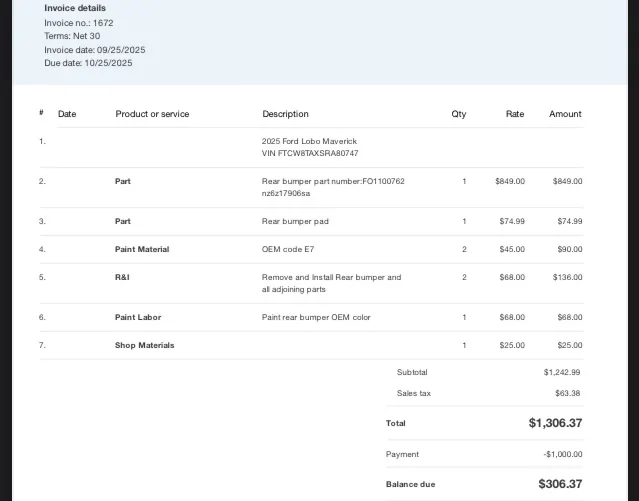Click the 'R&I' product label
639x501 pixels.
tap(122, 277)
